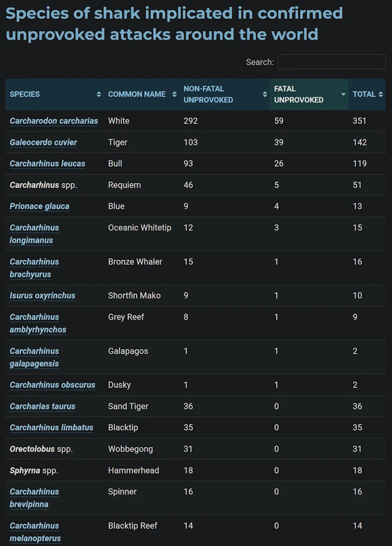The image size is (392, 546).
Task: Sort by Total column arrows
Action: tap(381, 94)
